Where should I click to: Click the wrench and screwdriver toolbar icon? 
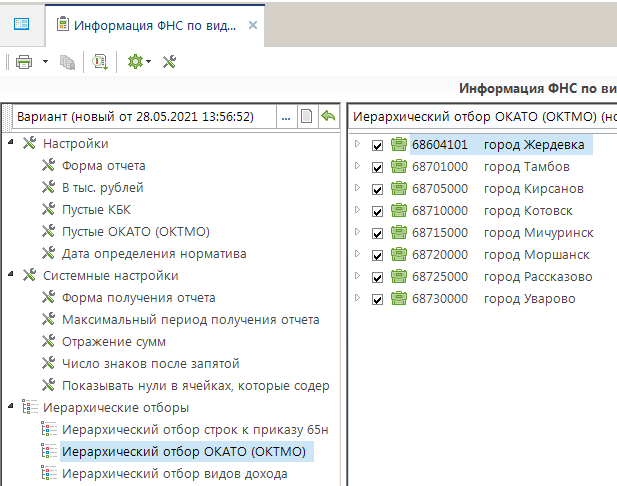pos(170,62)
